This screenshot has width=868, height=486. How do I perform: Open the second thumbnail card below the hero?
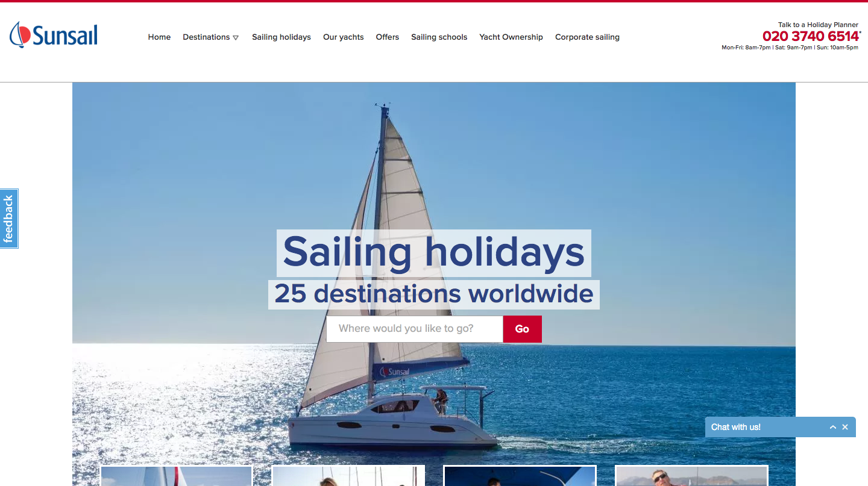(348, 476)
